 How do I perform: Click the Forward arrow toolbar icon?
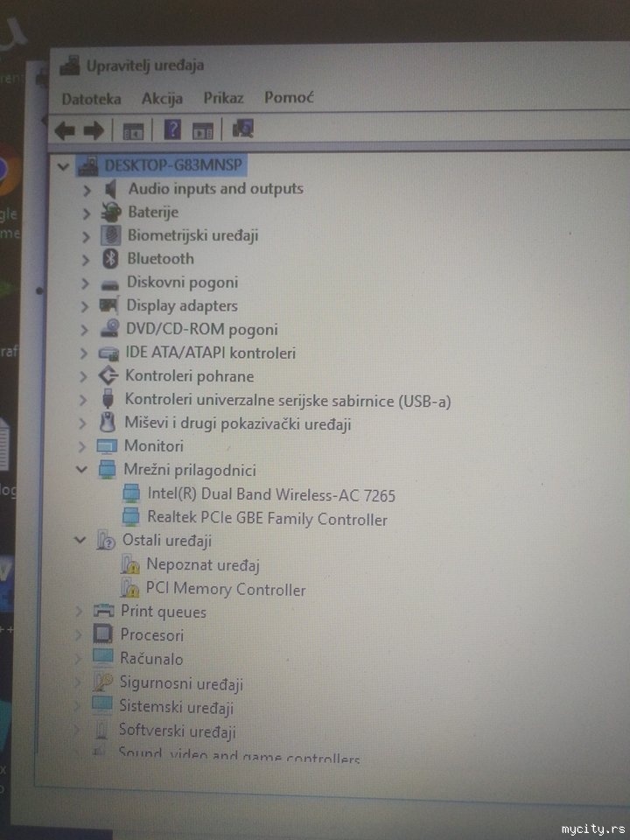[x=94, y=130]
